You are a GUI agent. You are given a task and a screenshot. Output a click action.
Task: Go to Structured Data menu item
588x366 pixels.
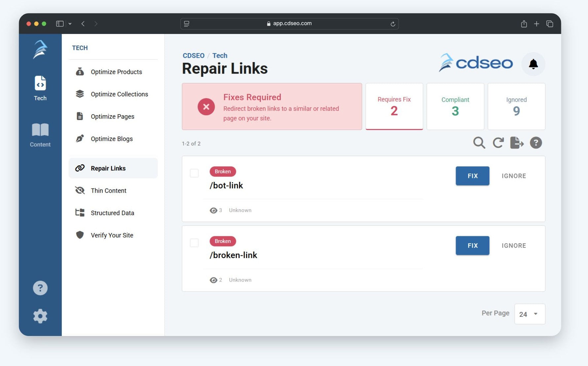coord(112,213)
